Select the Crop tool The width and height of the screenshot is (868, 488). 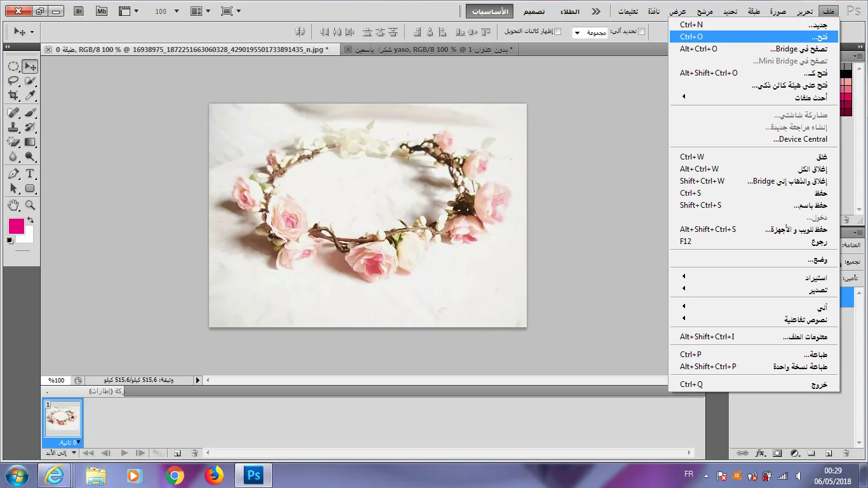pos(13,95)
